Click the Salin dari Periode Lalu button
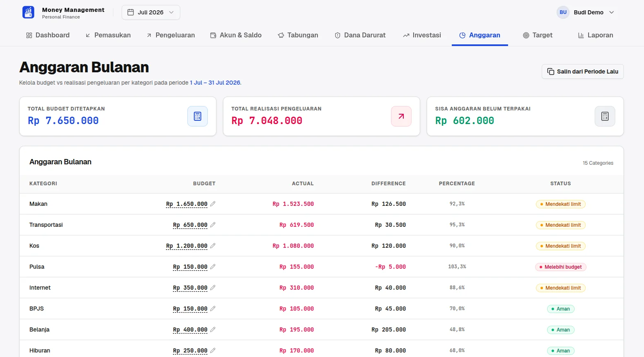 click(x=582, y=71)
